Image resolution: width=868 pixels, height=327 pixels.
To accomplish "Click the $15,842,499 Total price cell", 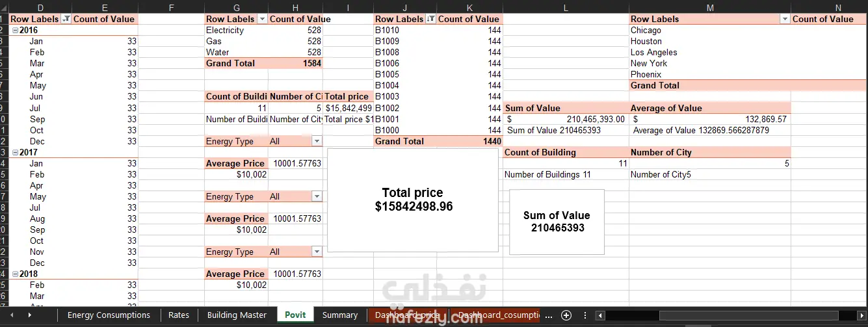I will [x=348, y=108].
